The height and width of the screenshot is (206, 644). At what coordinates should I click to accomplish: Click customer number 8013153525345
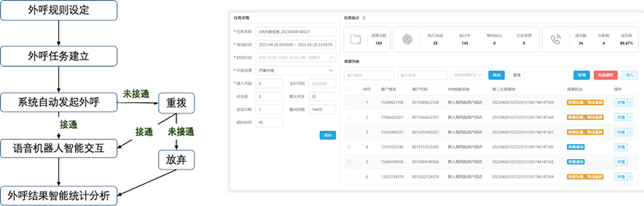coord(425,147)
